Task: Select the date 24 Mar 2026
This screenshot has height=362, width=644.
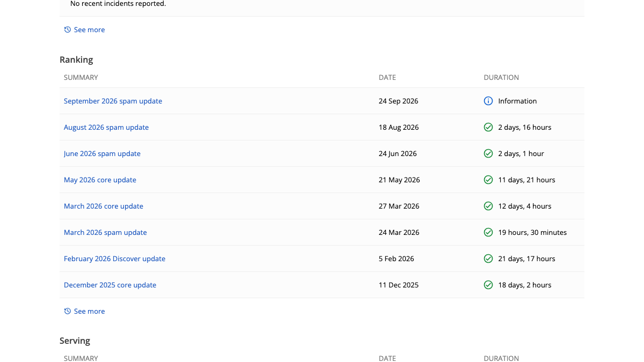Action: [x=399, y=232]
